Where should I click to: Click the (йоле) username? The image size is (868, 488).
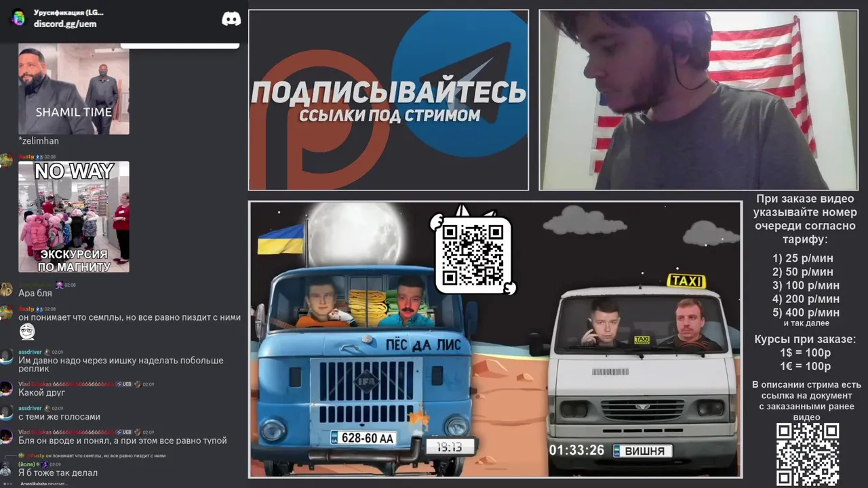[x=26, y=464]
